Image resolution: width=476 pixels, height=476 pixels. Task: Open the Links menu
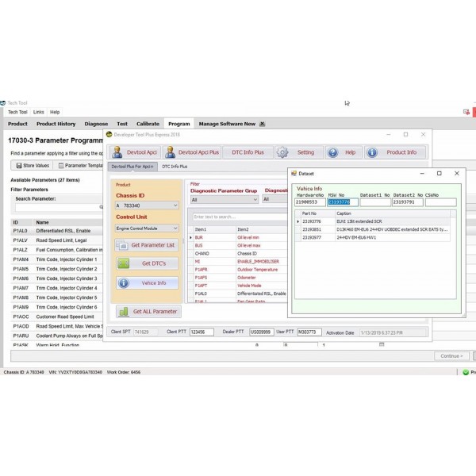[39, 113]
